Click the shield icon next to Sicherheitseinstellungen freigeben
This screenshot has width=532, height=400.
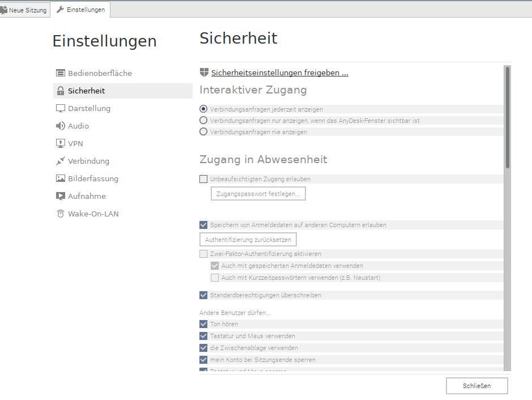[x=203, y=72]
